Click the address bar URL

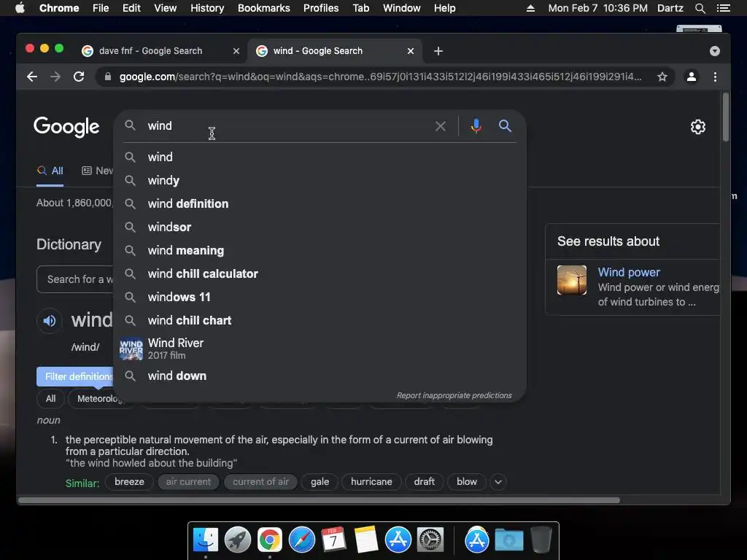tap(380, 77)
